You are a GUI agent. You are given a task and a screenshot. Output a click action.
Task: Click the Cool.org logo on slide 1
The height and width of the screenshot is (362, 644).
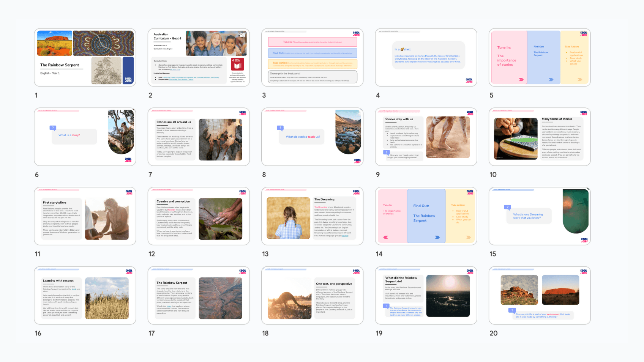[x=128, y=80]
